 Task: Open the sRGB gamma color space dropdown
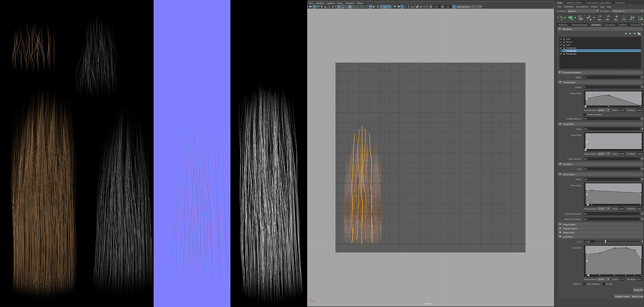tap(469, 6)
